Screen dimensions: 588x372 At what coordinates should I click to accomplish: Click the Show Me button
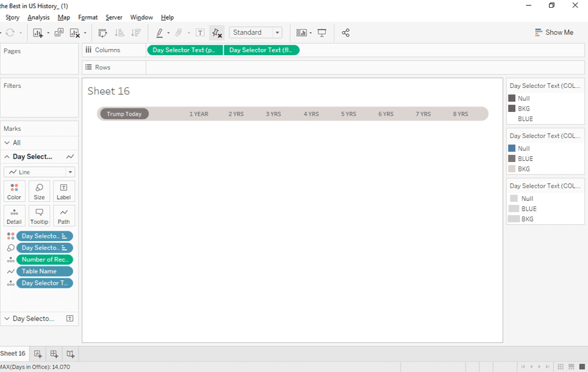click(554, 32)
